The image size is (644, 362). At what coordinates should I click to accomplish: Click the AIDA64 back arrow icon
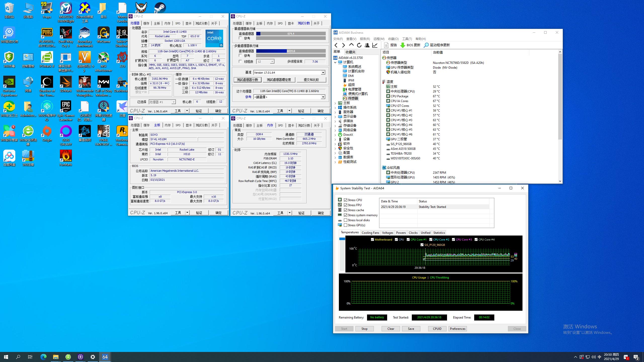[336, 45]
